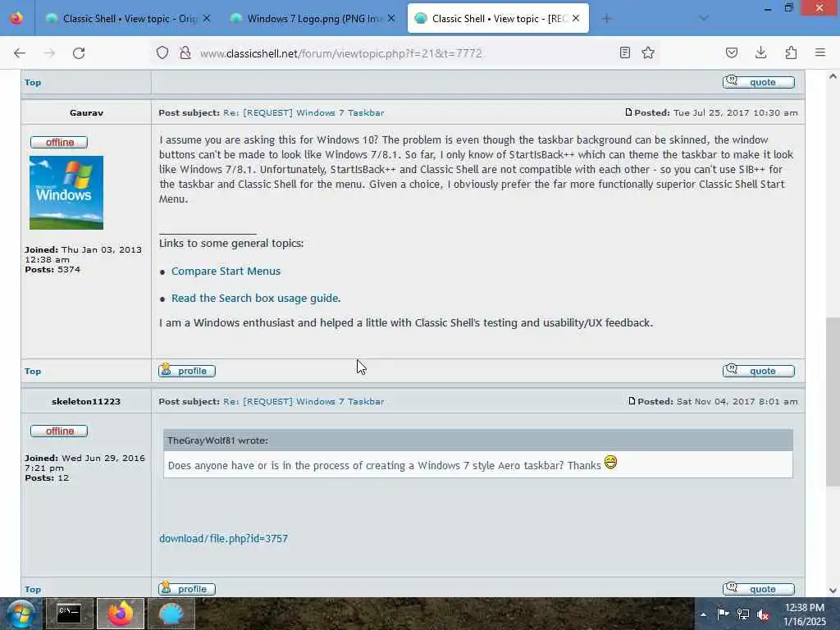
Task: Click Gaurav's Windows XP avatar image
Action: pos(66,193)
